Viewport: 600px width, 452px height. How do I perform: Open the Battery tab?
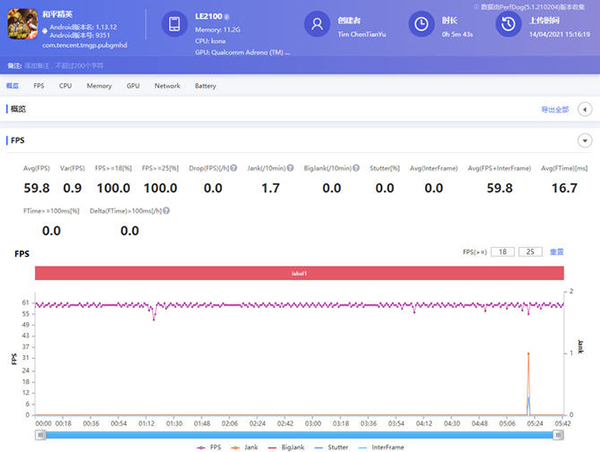click(205, 86)
